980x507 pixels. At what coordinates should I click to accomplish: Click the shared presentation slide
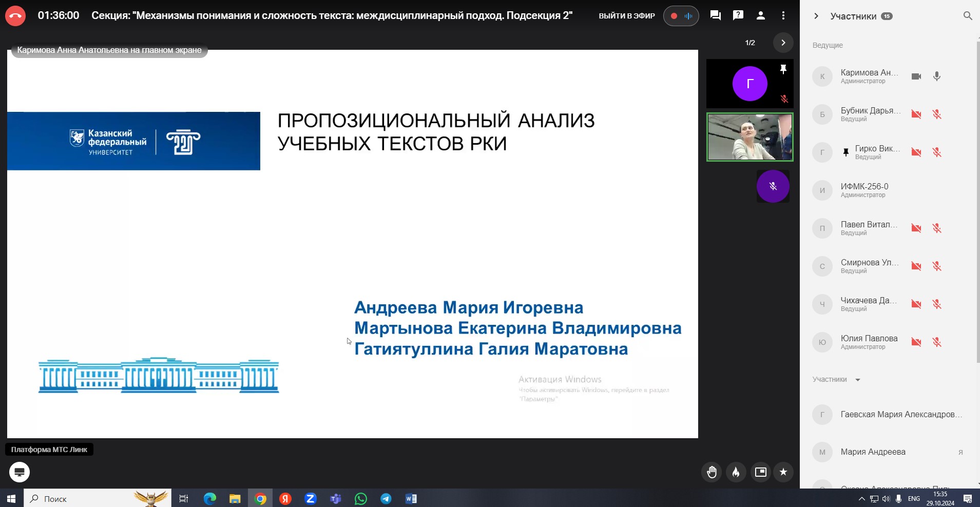coord(353,244)
